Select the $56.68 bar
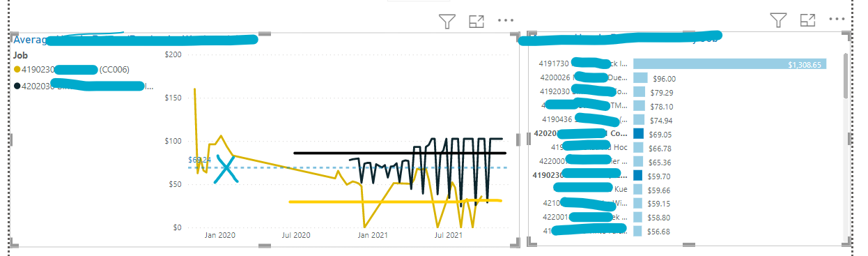 (637, 231)
